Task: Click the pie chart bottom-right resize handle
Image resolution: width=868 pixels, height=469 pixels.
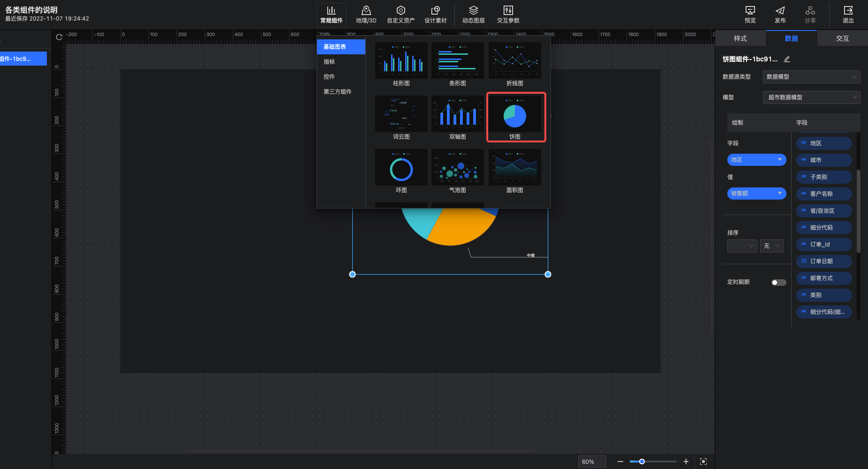Action: click(x=548, y=275)
